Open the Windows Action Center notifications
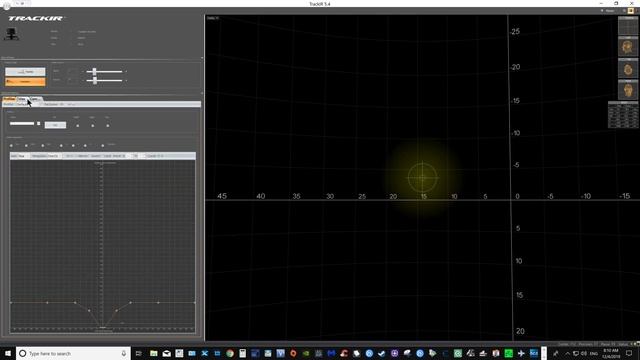The width and height of the screenshot is (640, 360). click(x=629, y=353)
